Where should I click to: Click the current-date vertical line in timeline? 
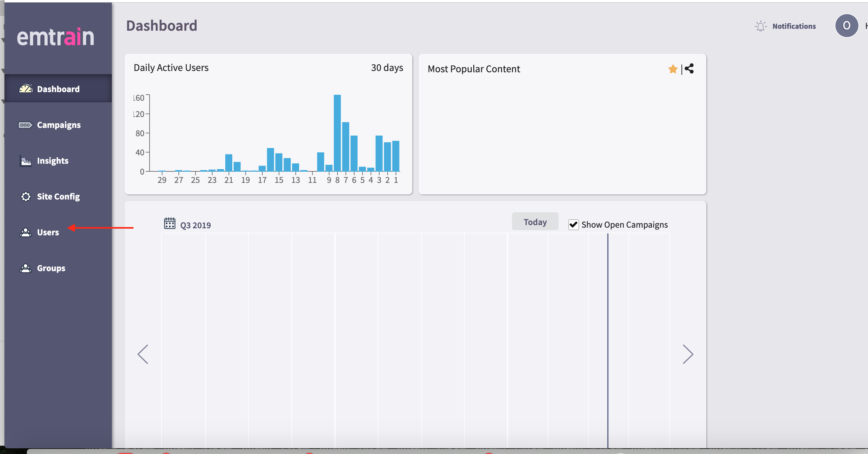(x=608, y=340)
